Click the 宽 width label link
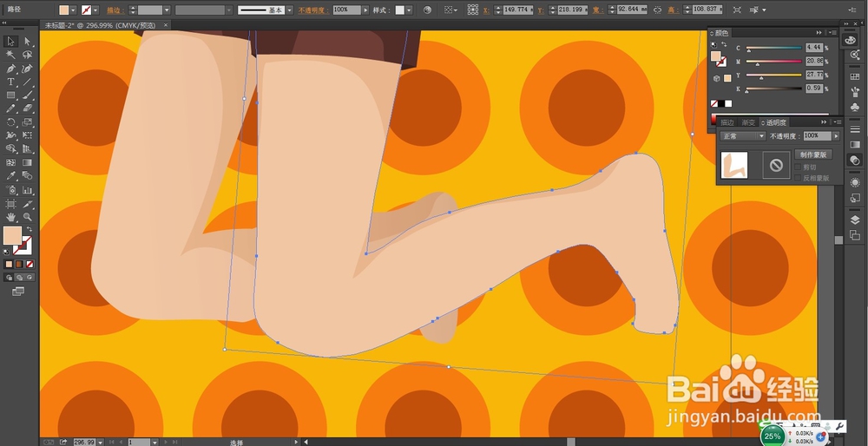The width and height of the screenshot is (868, 446). [x=599, y=10]
